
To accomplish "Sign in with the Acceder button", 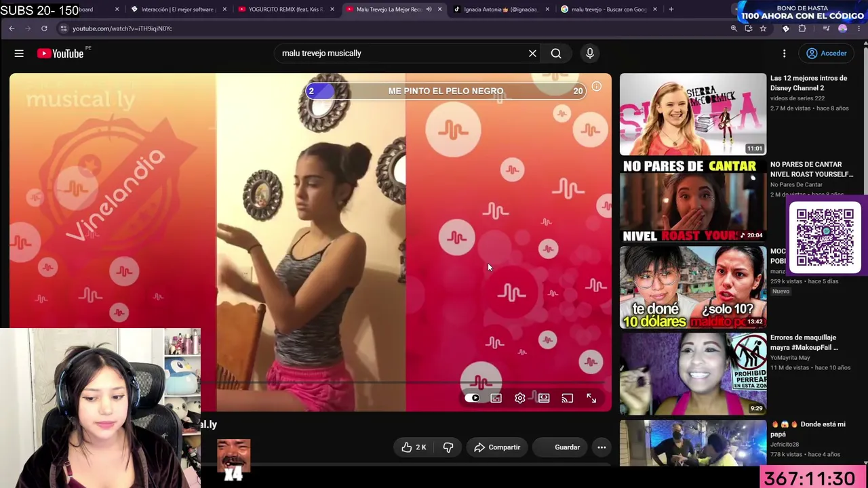I will point(827,54).
